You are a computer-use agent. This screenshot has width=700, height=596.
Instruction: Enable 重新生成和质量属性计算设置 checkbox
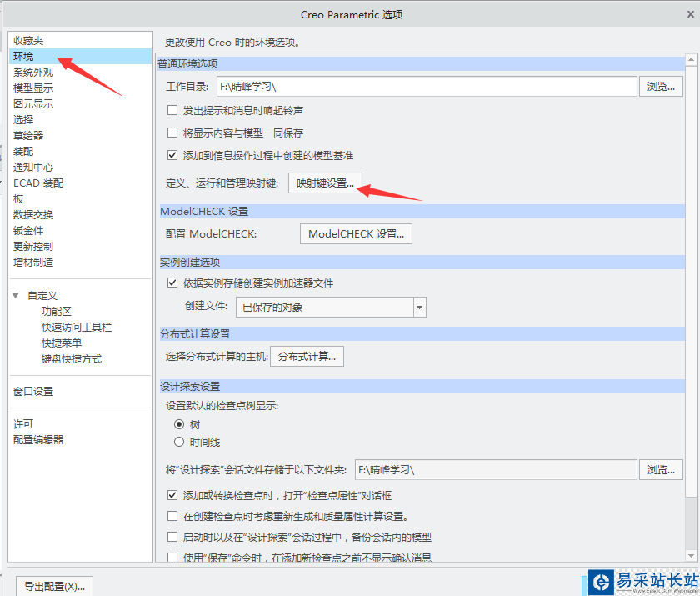point(172,516)
